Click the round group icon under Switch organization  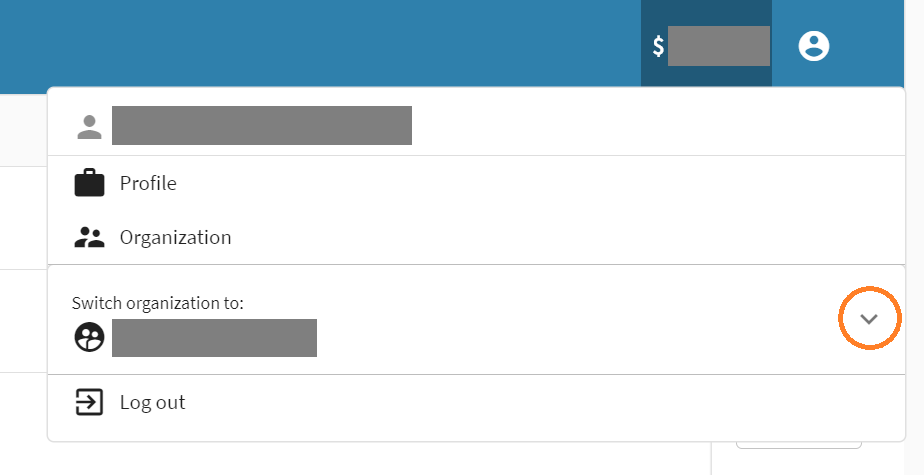[90, 337]
